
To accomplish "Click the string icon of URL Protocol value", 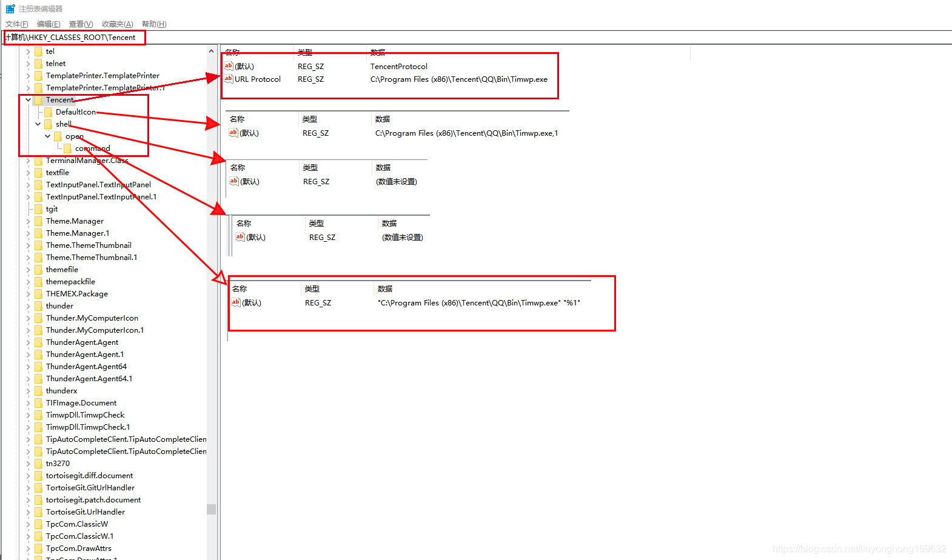I will pyautogui.click(x=229, y=79).
